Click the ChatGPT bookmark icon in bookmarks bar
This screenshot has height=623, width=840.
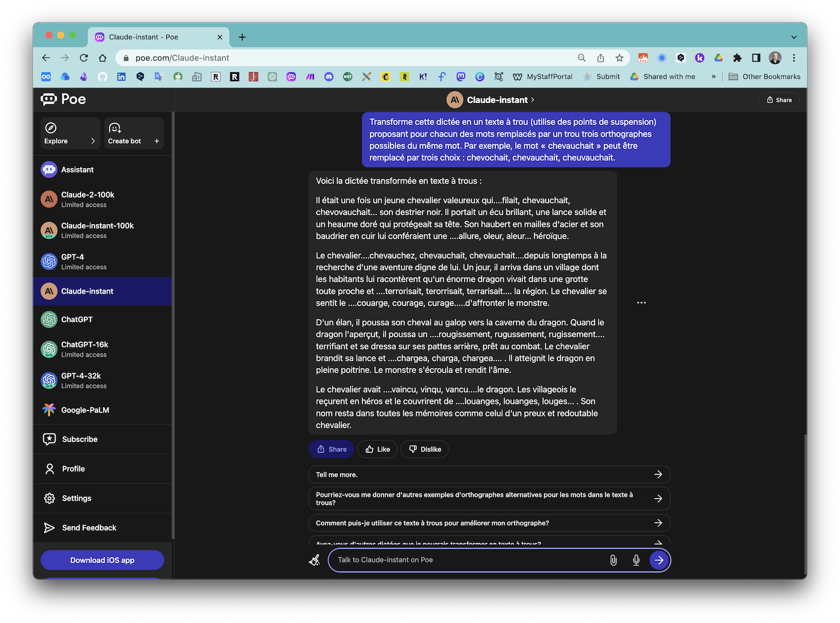272,77
